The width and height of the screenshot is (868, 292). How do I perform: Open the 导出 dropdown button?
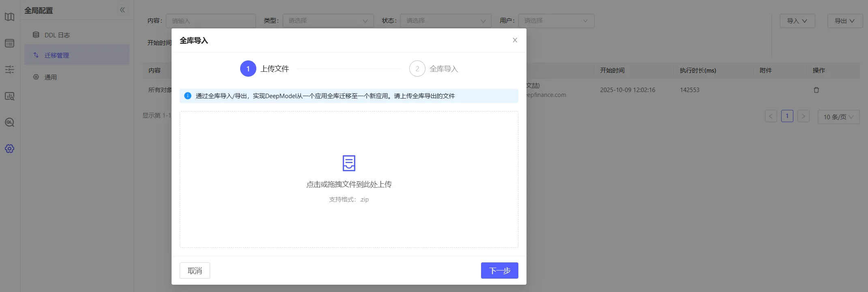click(x=844, y=21)
